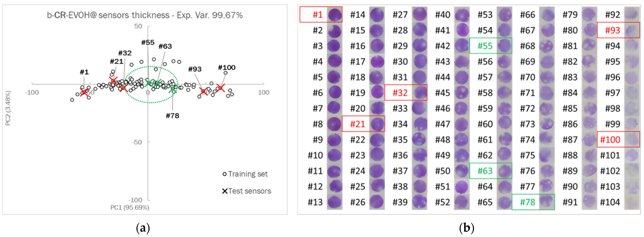The width and height of the screenshot is (644, 237).
Task: Click the #55 green-boxed sensor image
Action: (x=505, y=46)
